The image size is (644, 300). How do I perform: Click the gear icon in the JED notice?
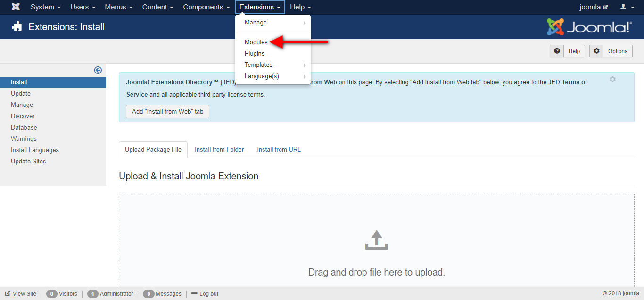[612, 79]
